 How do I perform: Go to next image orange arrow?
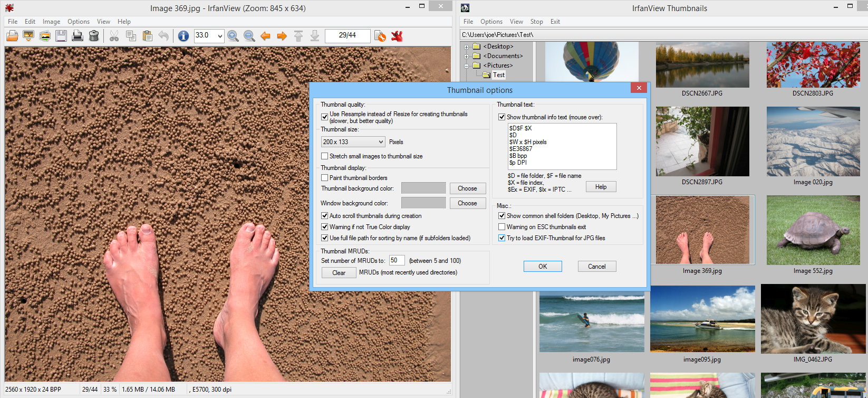click(x=282, y=36)
